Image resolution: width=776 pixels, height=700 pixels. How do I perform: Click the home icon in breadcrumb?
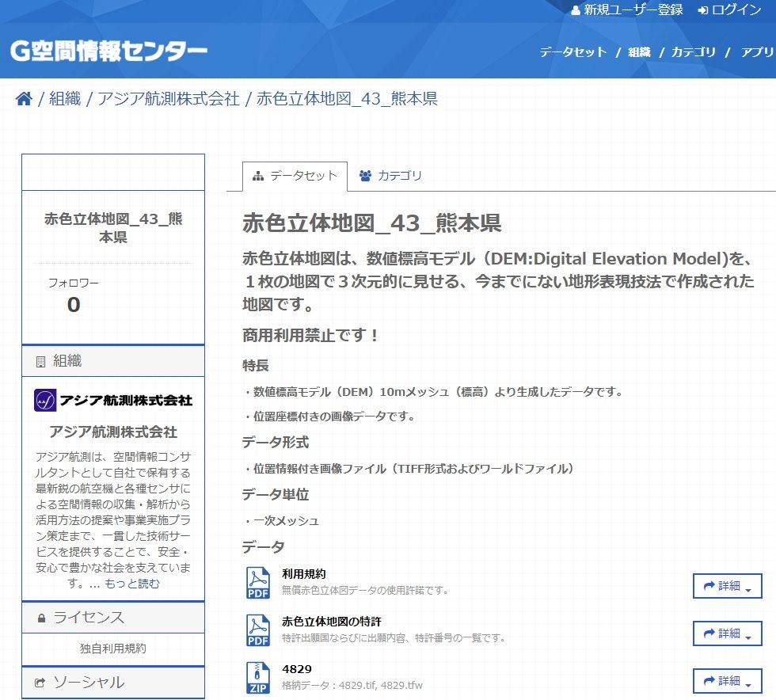24,99
